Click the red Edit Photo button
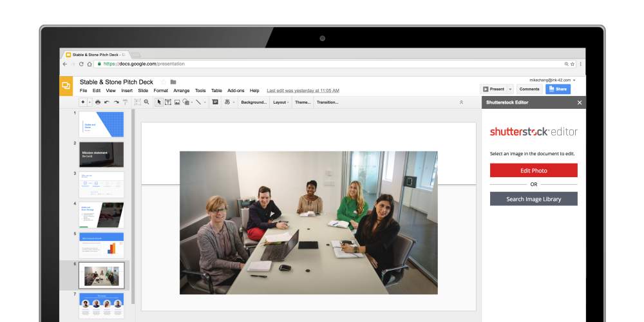The image size is (644, 322). point(533,171)
